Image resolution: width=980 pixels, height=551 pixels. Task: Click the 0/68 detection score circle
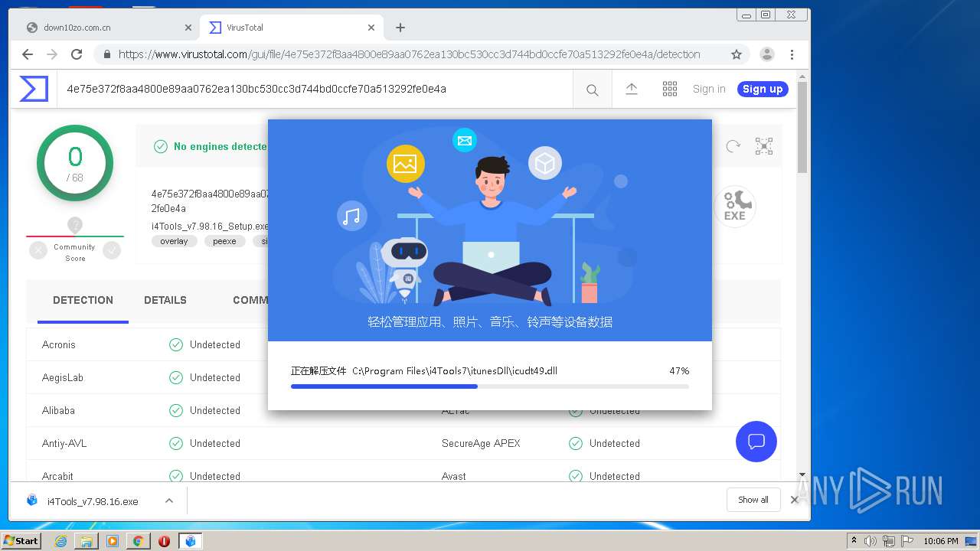75,163
